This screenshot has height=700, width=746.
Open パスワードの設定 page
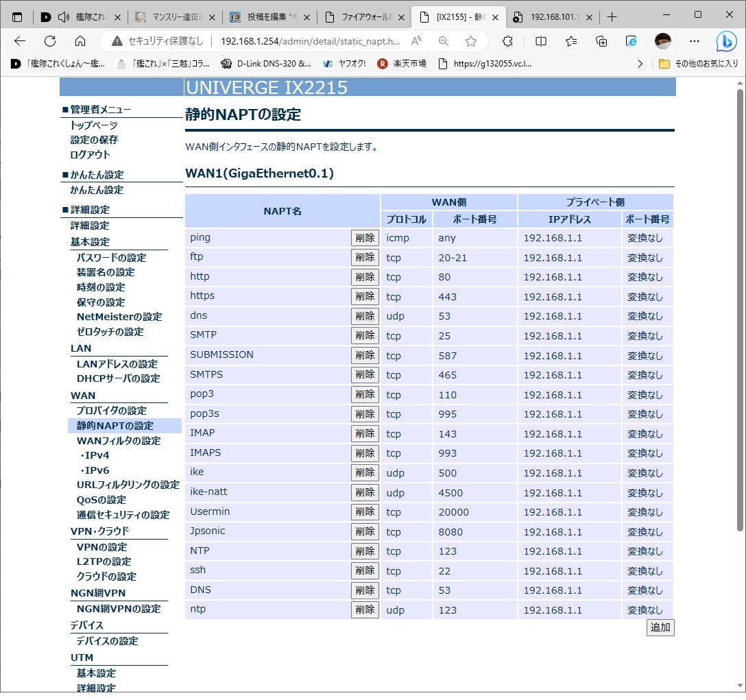pyautogui.click(x=111, y=258)
